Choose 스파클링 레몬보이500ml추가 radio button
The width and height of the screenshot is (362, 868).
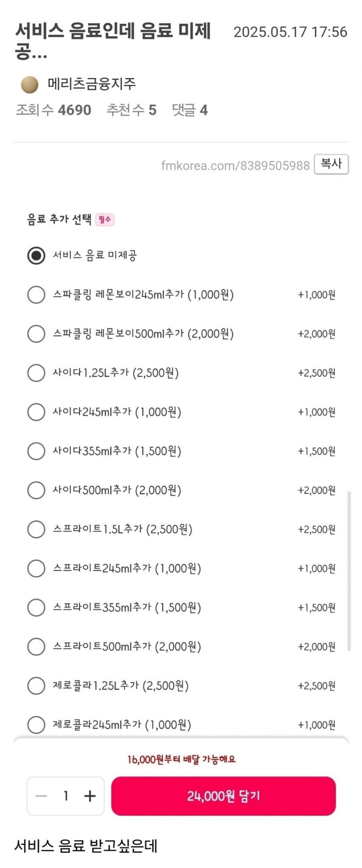[36, 334]
